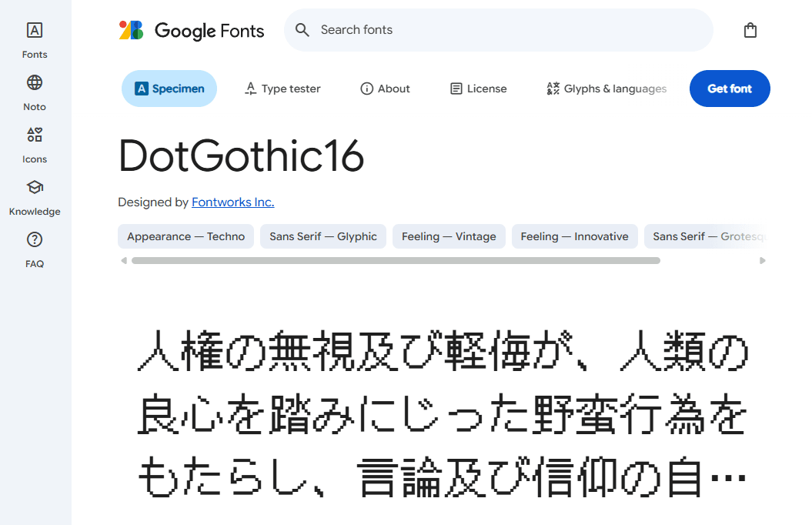The image size is (812, 525).
Task: Switch to the About tab
Action: point(385,89)
